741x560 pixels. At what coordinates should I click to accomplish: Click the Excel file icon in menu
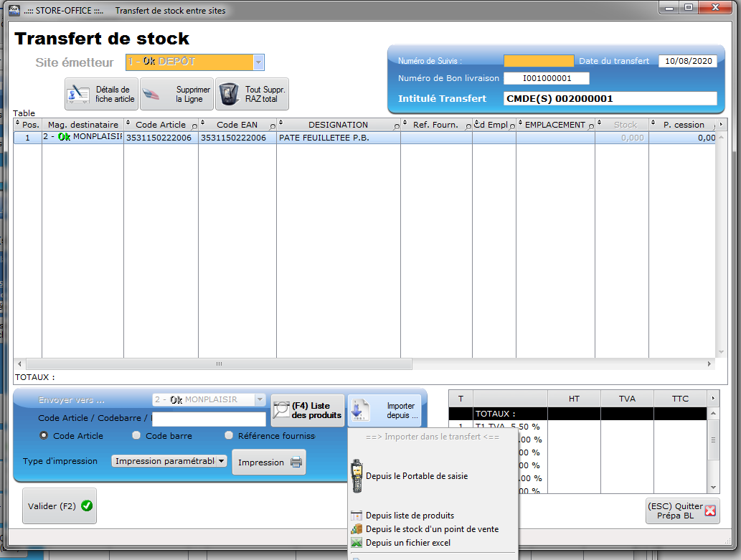[x=357, y=543]
